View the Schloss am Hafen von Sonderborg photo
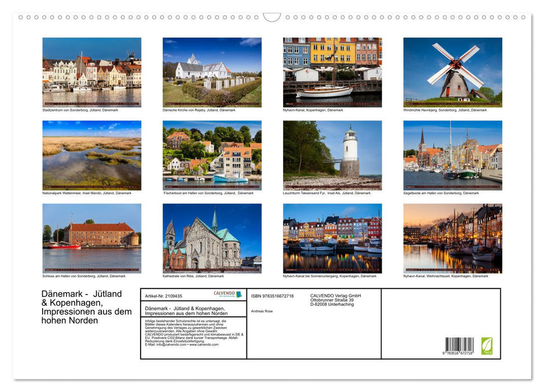Image resolution: width=544 pixels, height=392 pixels. coord(91,237)
